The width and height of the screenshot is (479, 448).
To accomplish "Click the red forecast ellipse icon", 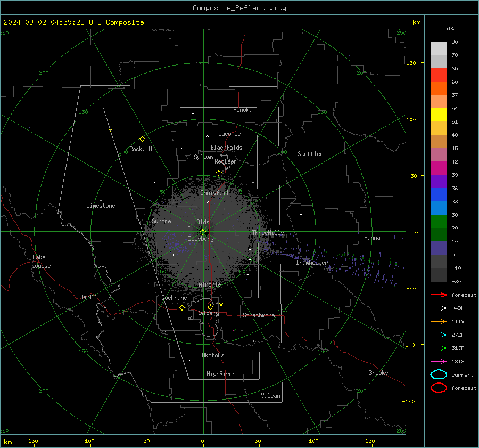I will [x=439, y=388].
